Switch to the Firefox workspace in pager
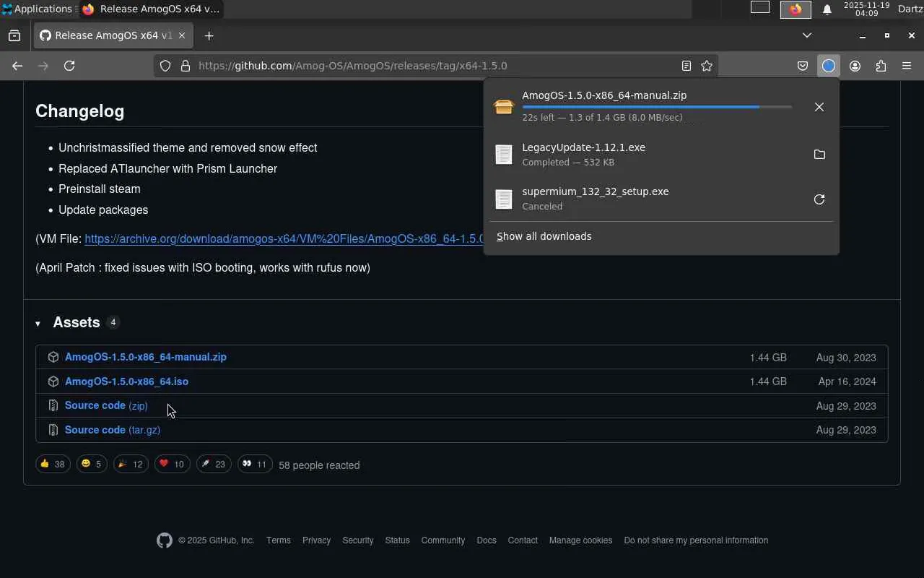This screenshot has height=578, width=924. pos(796,9)
